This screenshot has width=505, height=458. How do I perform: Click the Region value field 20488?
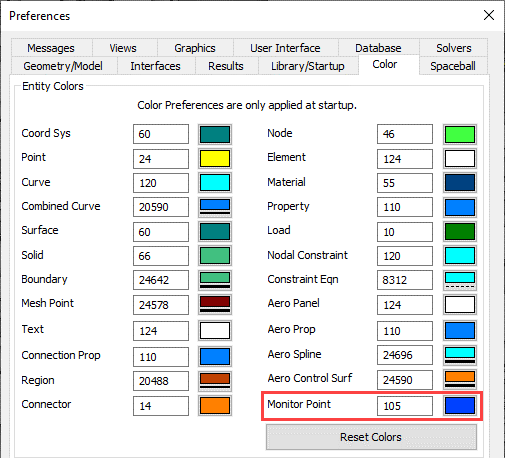(x=161, y=381)
